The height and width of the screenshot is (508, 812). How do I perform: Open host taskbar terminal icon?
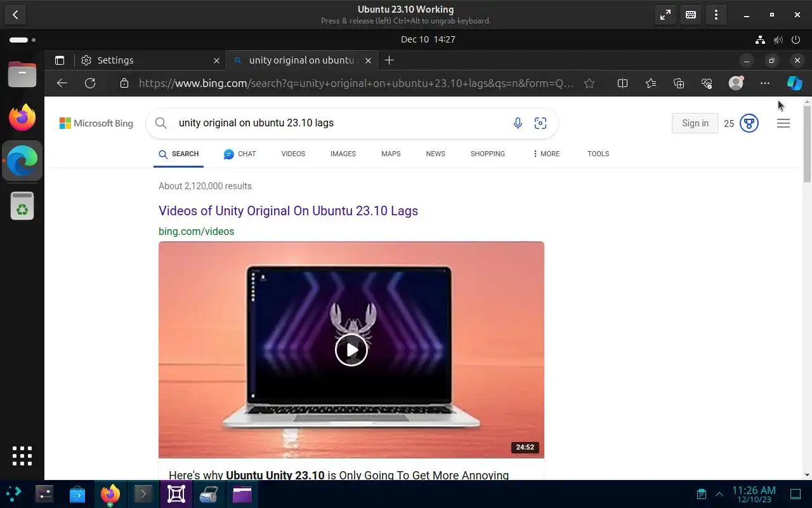pos(143,494)
